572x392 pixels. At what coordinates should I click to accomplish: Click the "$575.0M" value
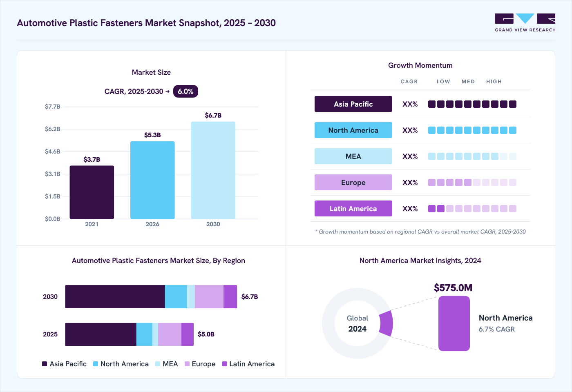pos(453,288)
